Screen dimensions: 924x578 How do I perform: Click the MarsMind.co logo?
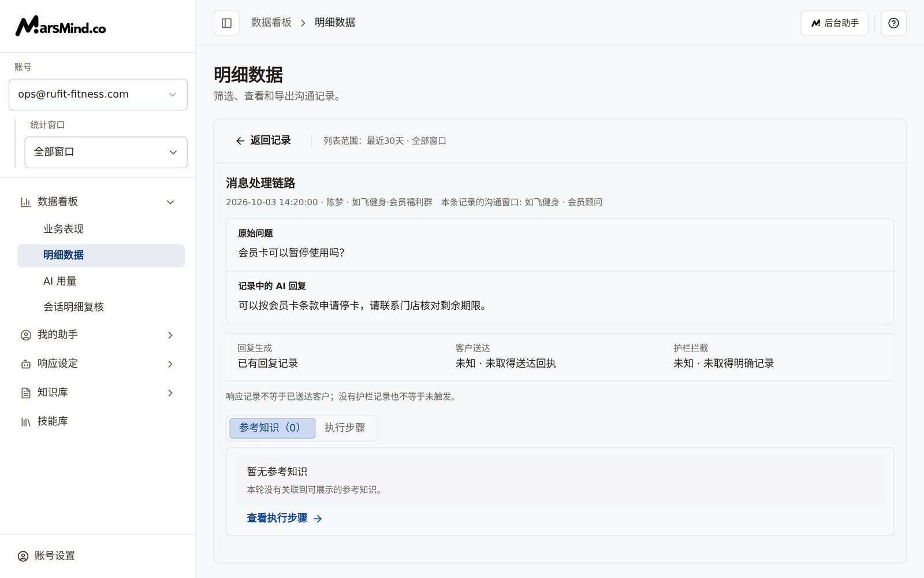click(61, 26)
